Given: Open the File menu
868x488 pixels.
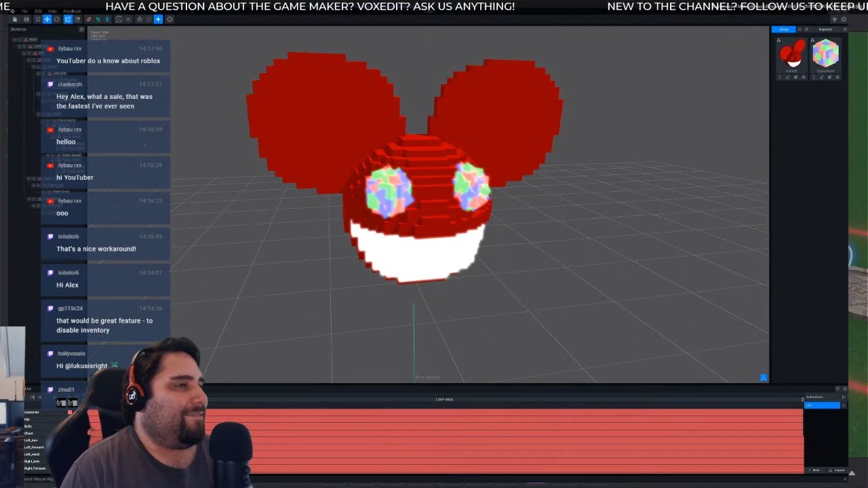Looking at the screenshot, I should click(x=24, y=12).
